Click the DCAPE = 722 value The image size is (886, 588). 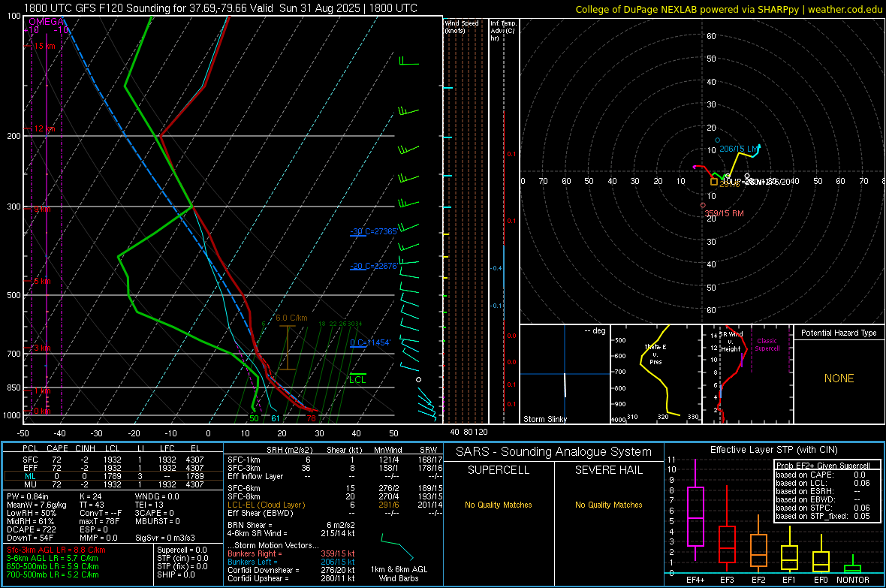click(31, 529)
